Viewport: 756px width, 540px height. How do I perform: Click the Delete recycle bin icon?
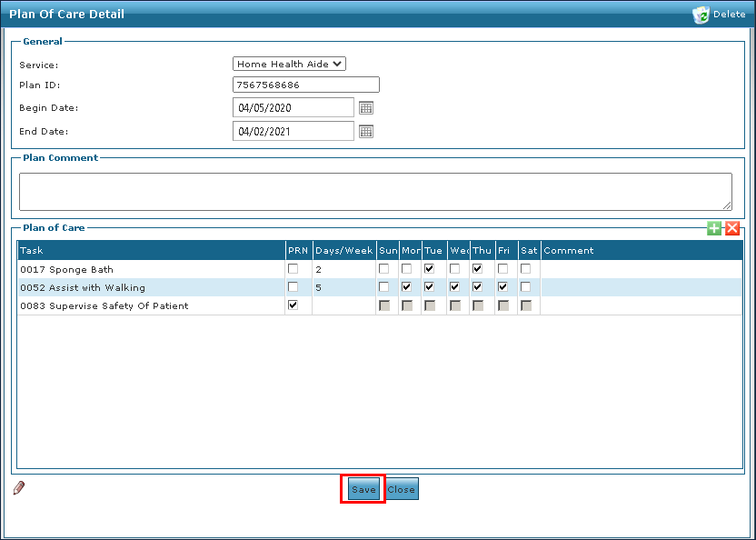pos(701,15)
